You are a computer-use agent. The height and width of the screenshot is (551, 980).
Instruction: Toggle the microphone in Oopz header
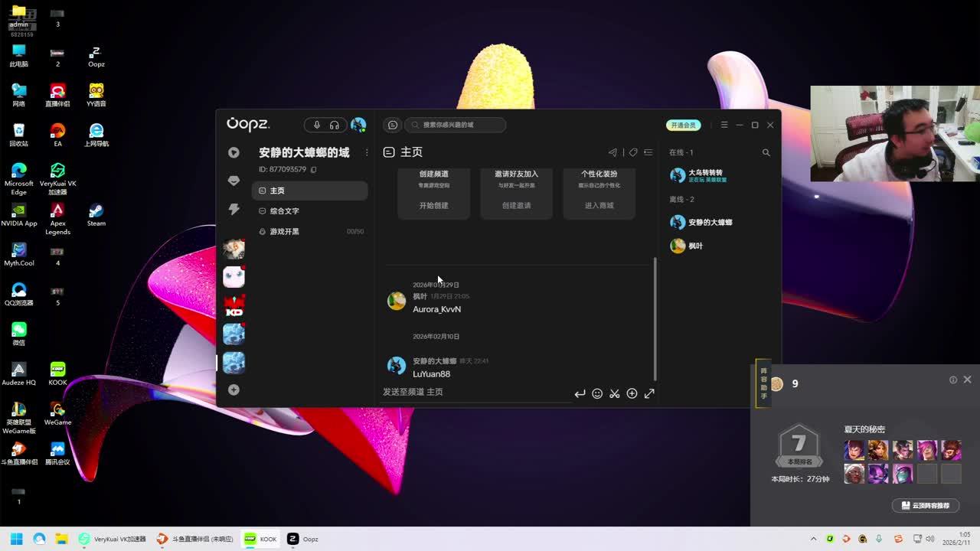pos(317,125)
